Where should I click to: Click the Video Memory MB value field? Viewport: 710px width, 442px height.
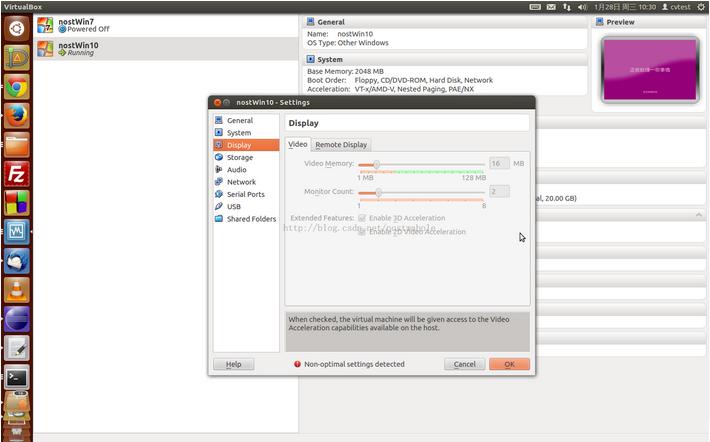coord(499,163)
